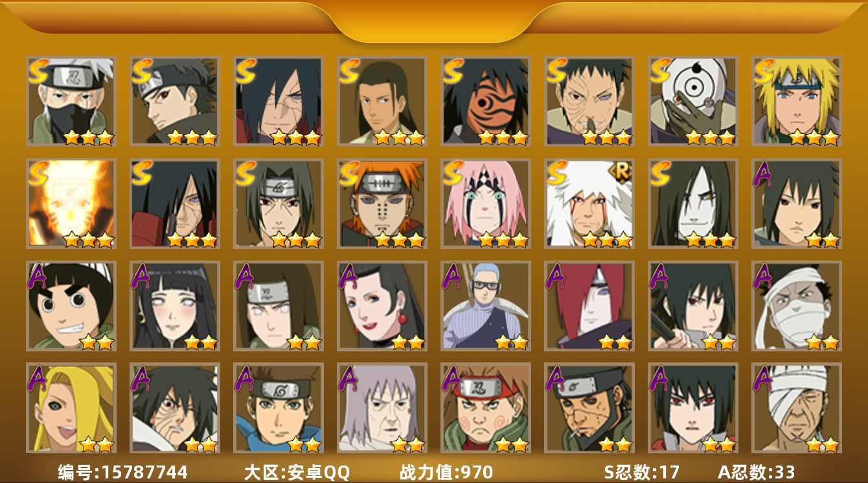Select the pink-haired girl portrait
The width and height of the screenshot is (868, 483).
click(x=486, y=204)
